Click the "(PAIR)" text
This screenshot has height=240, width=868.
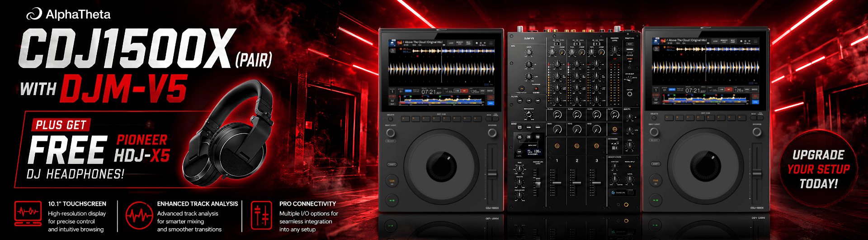[x=254, y=60]
